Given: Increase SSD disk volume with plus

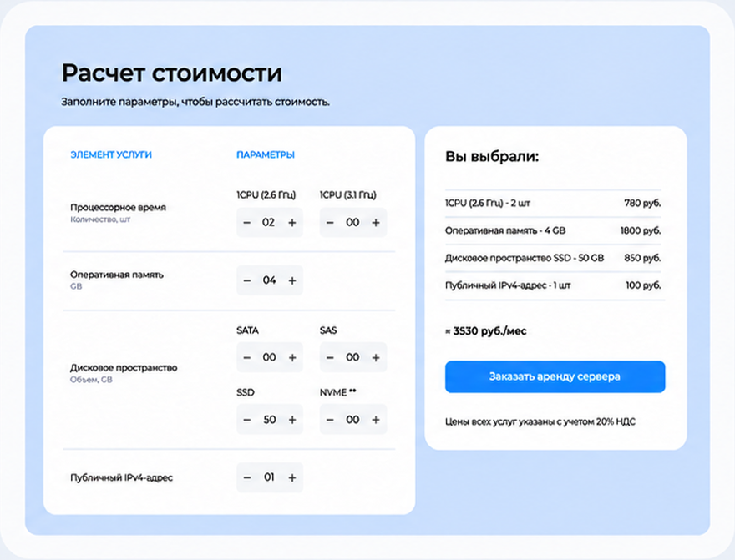Looking at the screenshot, I should [x=292, y=420].
